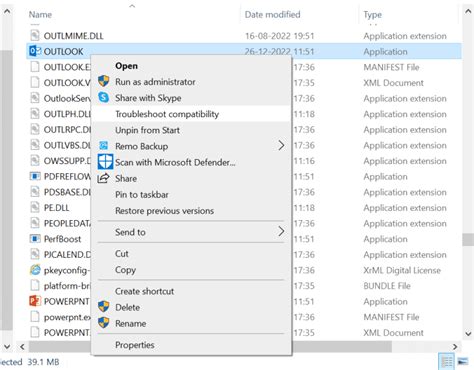
Task: Select the OUTLVBS file row
Action: coord(244,145)
